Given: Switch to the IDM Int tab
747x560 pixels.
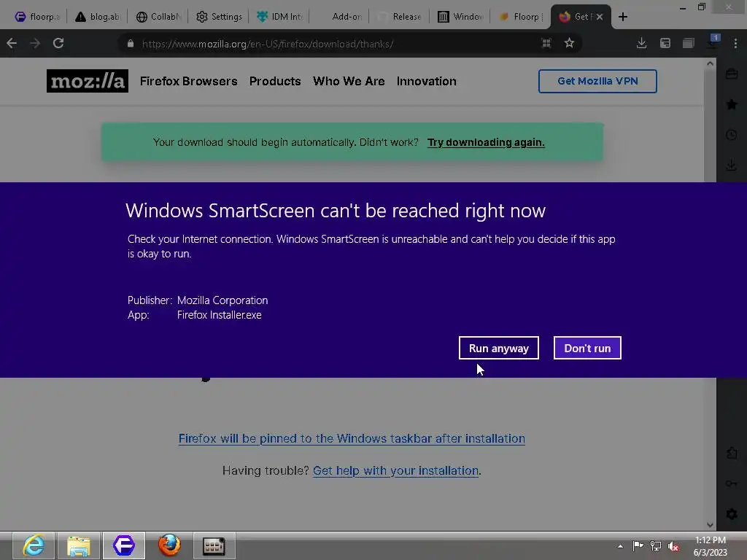Looking at the screenshot, I should pyautogui.click(x=279, y=17).
